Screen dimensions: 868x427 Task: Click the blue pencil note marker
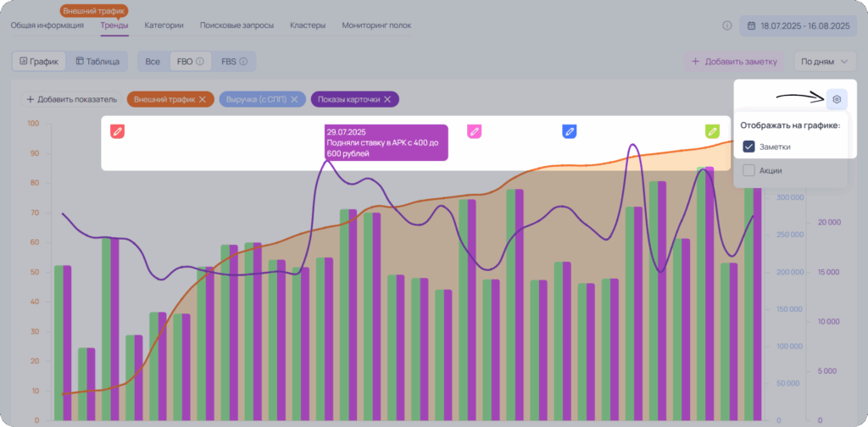click(570, 131)
